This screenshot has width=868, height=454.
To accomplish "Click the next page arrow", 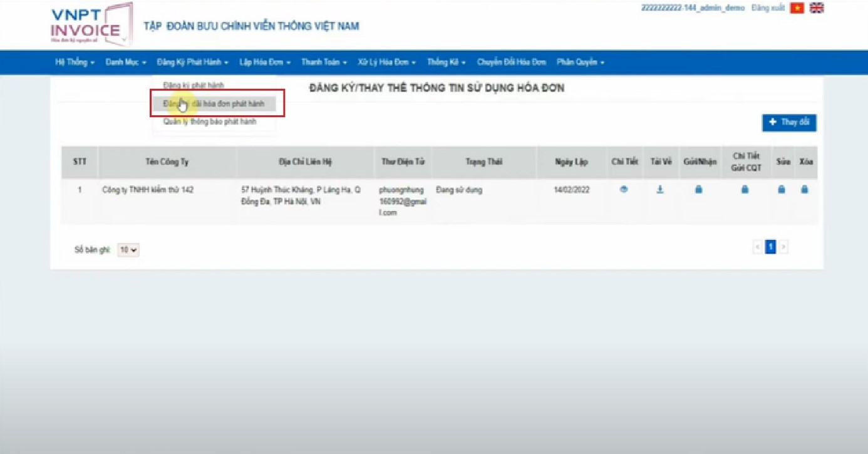I will [x=783, y=247].
